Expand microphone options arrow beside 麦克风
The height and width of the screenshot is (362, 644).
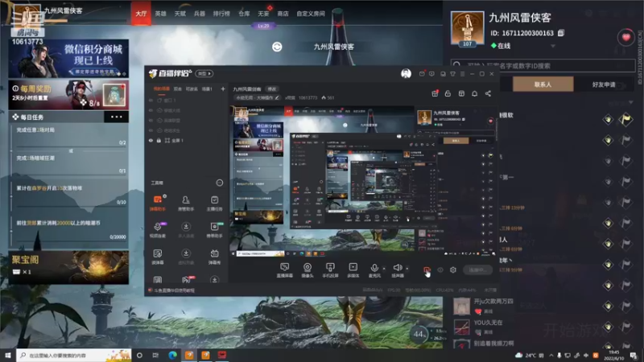pos(384,269)
